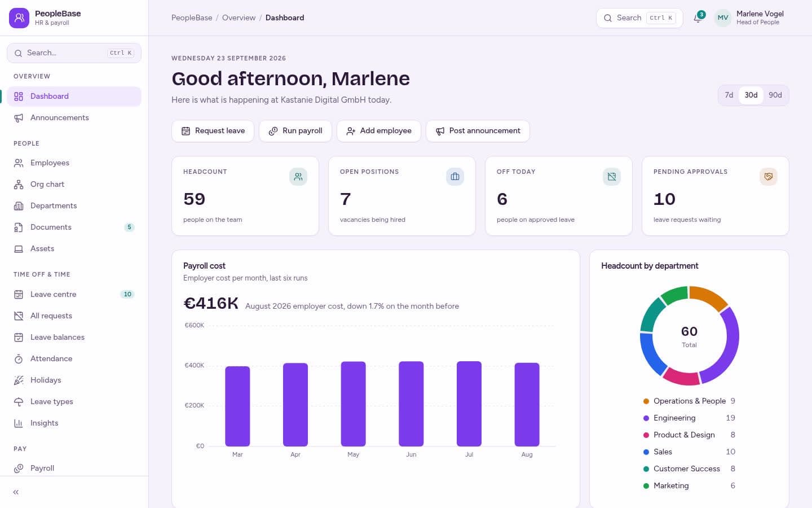This screenshot has width=812, height=508.
Task: Click the Assets laptop icon
Action: tap(19, 248)
